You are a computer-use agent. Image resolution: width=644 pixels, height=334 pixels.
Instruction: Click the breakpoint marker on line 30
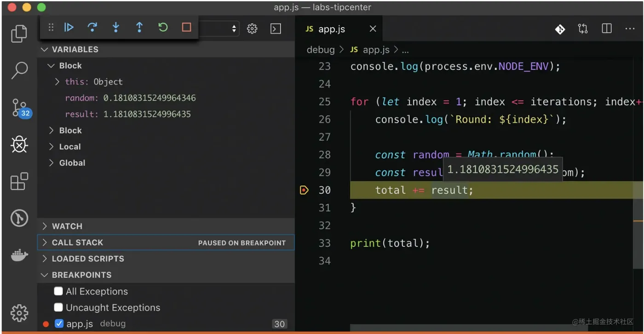pyautogui.click(x=304, y=190)
